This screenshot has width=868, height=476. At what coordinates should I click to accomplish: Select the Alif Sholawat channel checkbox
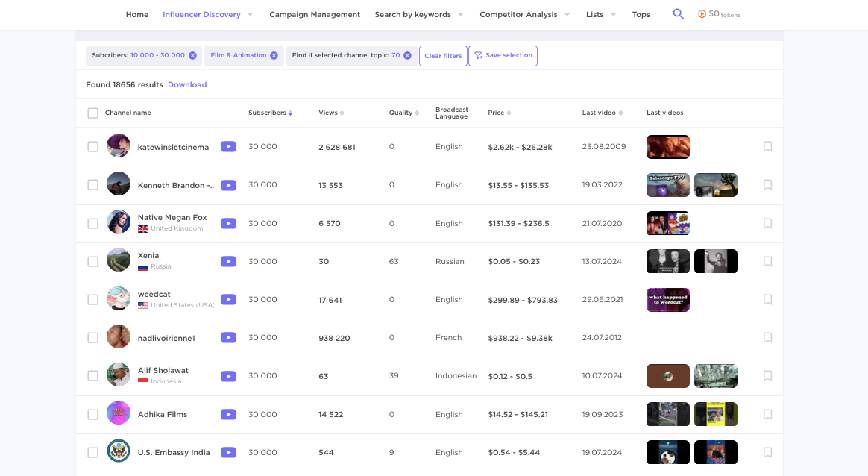click(92, 375)
